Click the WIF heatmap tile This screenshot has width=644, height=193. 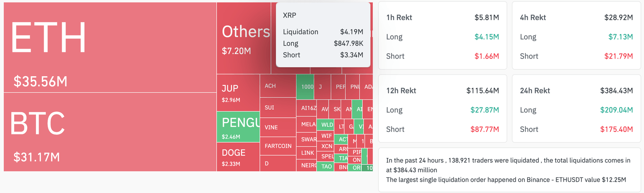tap(326, 136)
